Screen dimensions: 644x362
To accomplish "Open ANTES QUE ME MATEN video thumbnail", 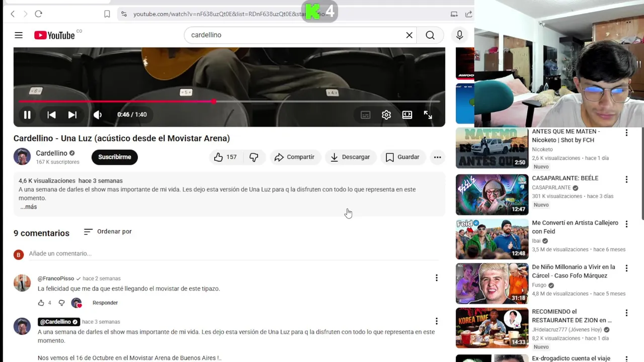I will (x=492, y=148).
